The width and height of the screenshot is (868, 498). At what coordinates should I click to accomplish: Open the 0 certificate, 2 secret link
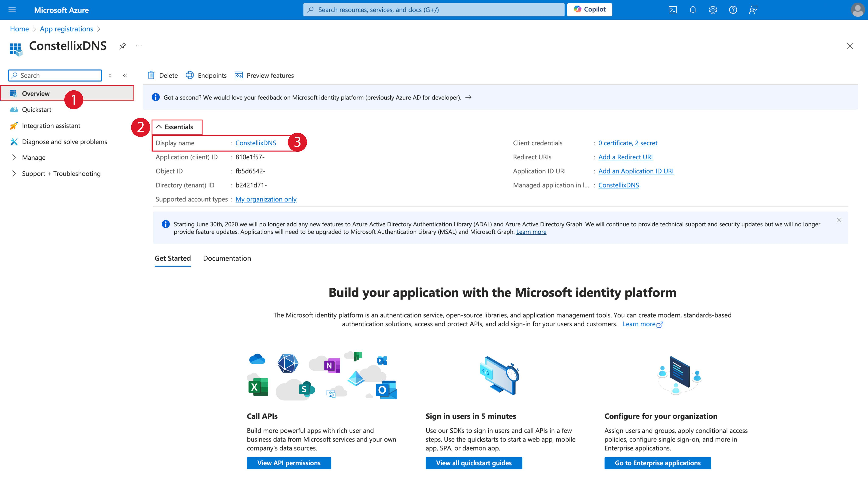(x=627, y=143)
